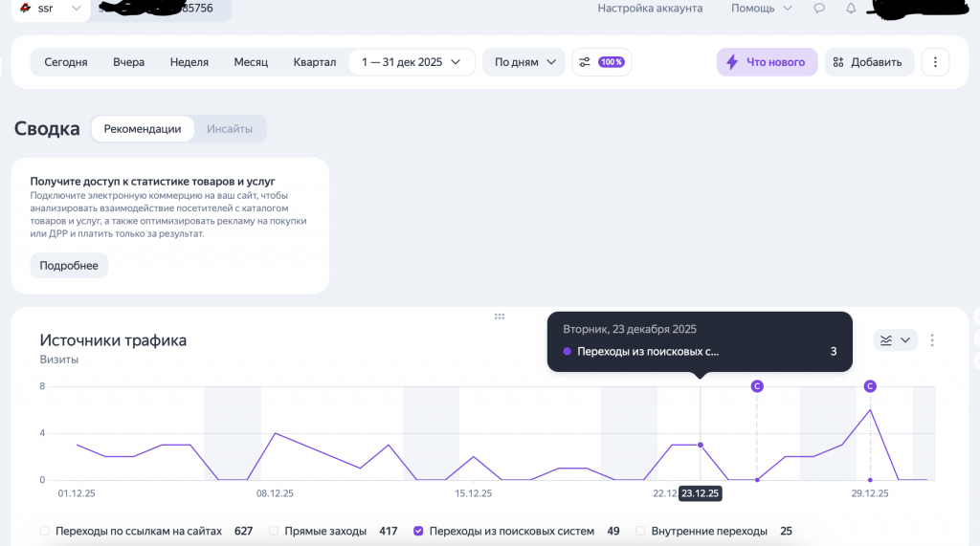Open the toolbar three-dot more menu
This screenshot has width=980, height=546.
[935, 62]
